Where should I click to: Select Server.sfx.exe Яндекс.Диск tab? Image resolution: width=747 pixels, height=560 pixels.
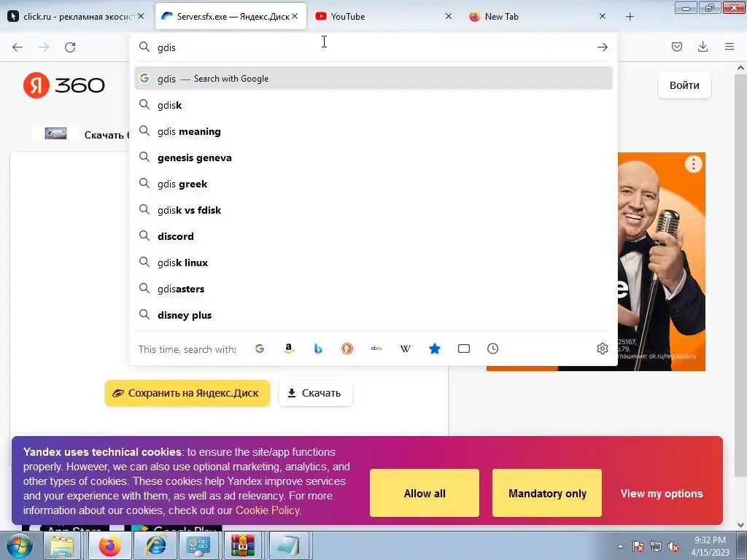pos(231,16)
